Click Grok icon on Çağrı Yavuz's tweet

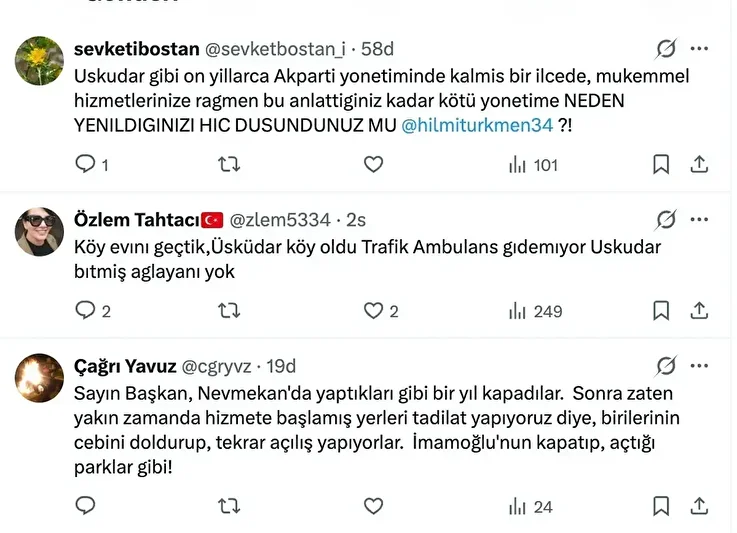pos(666,365)
